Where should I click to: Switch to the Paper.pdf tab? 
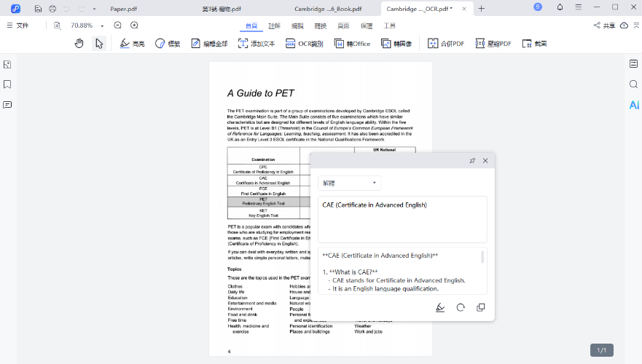pos(124,9)
